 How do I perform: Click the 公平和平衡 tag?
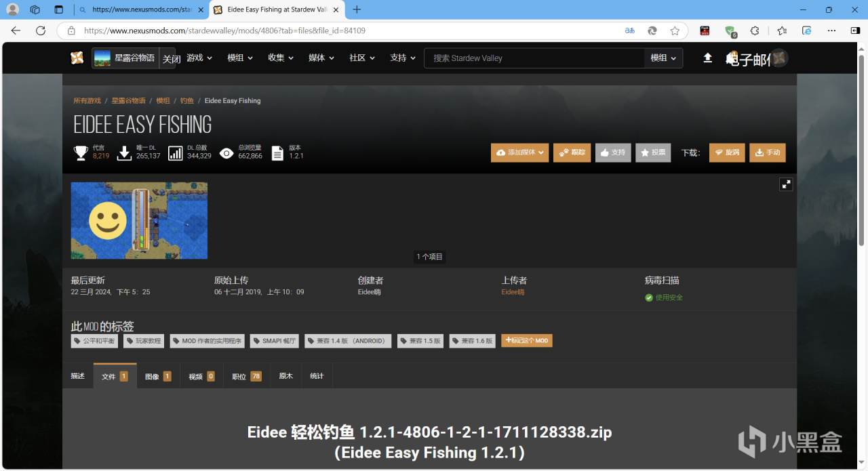coord(94,341)
